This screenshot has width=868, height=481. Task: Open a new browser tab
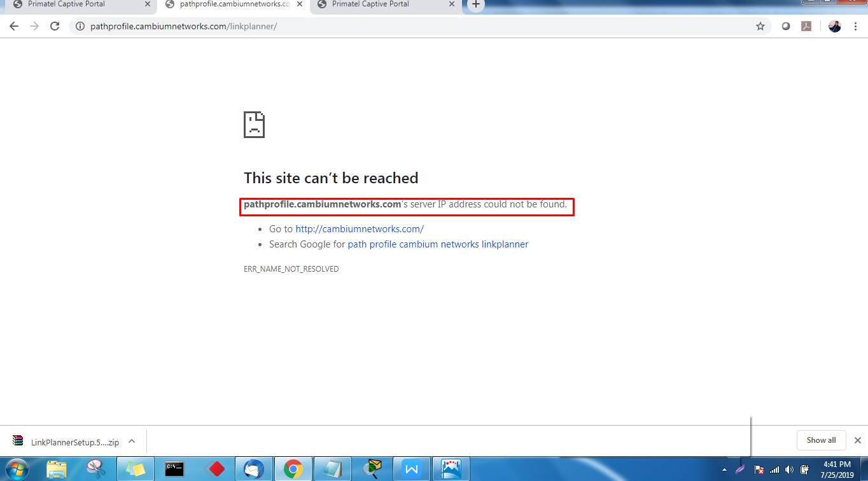click(475, 6)
